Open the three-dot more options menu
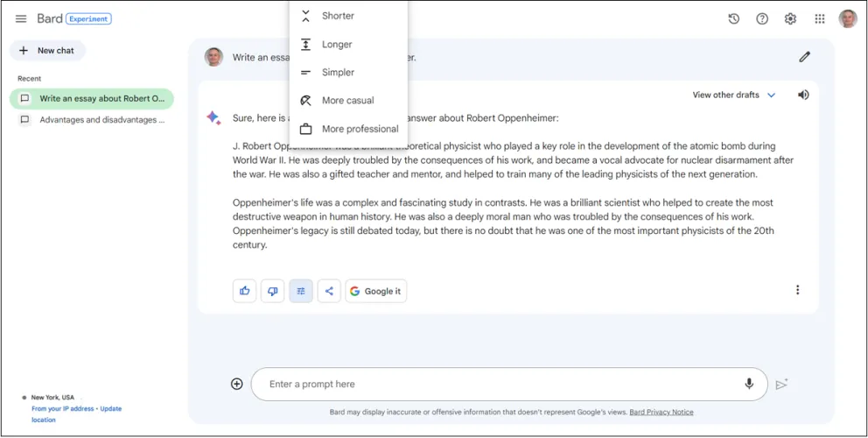The image size is (868, 438). (x=797, y=290)
